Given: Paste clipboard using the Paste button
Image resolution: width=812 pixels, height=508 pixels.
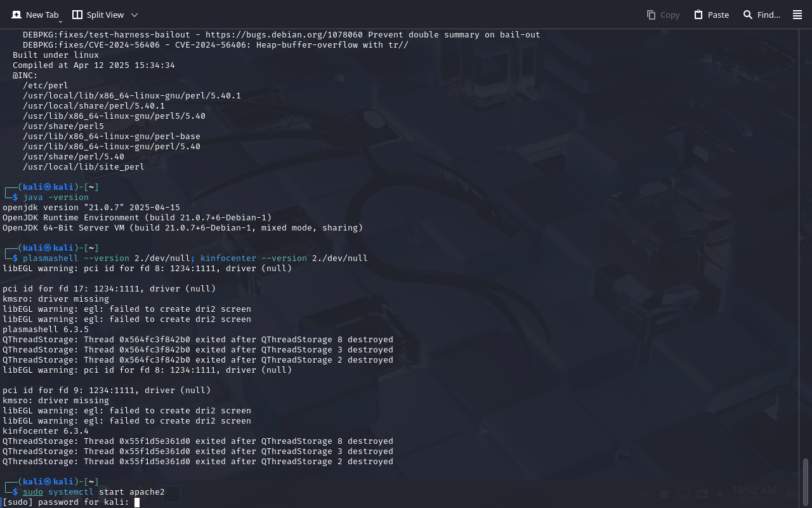Looking at the screenshot, I should 711,15.
